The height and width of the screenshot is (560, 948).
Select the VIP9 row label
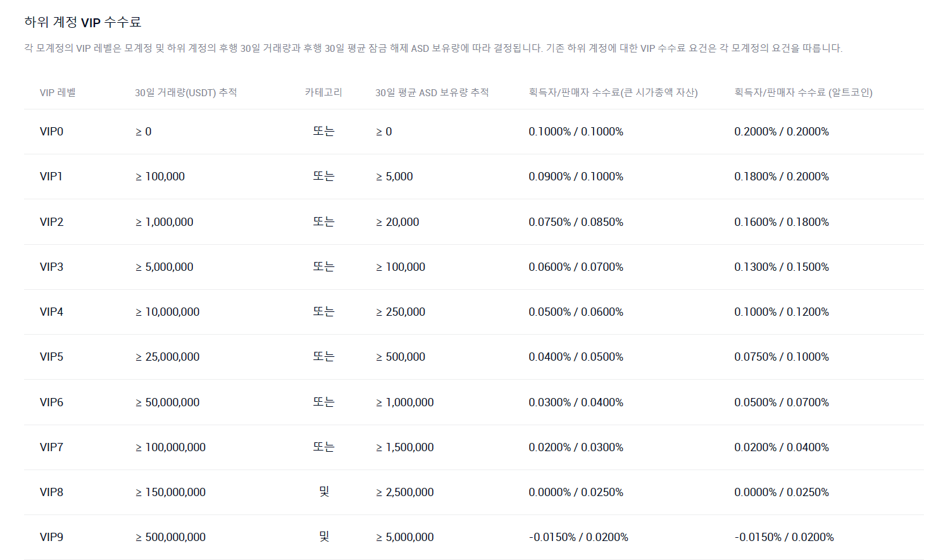[x=51, y=537]
